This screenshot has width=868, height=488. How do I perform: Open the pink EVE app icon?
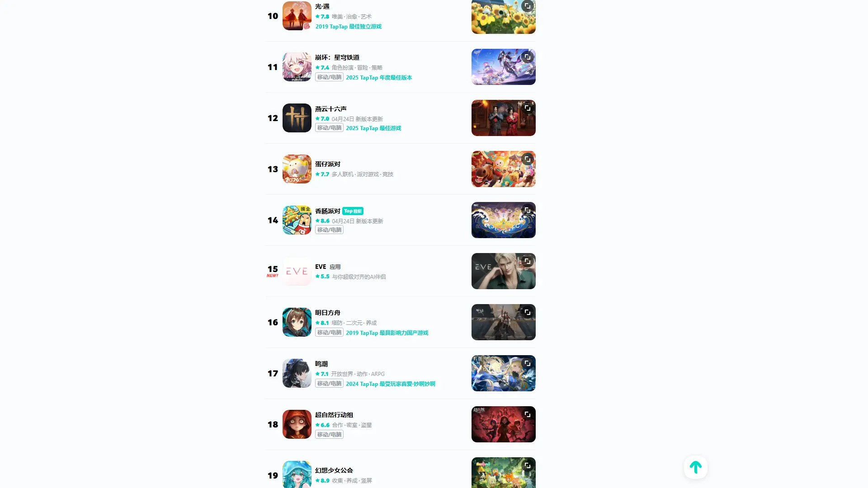(x=297, y=271)
